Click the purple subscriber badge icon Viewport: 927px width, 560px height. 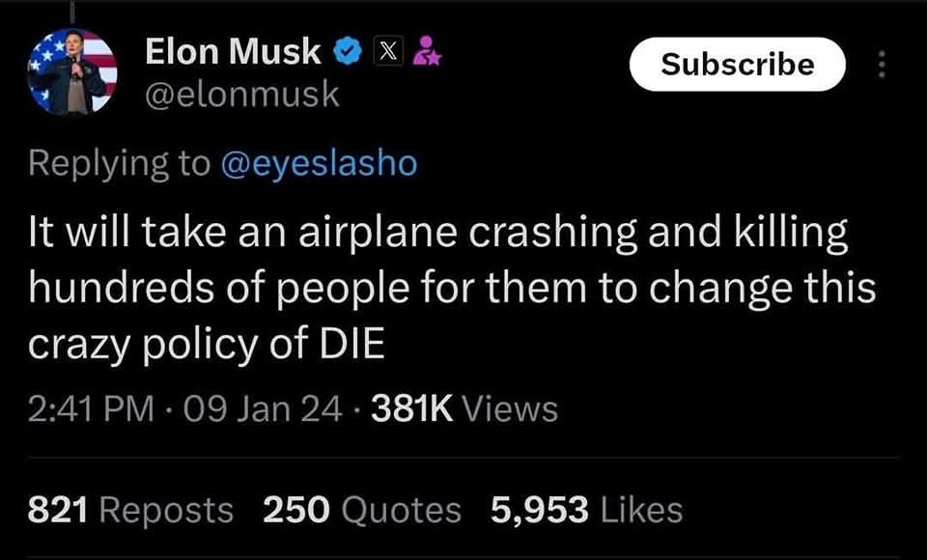(x=425, y=52)
